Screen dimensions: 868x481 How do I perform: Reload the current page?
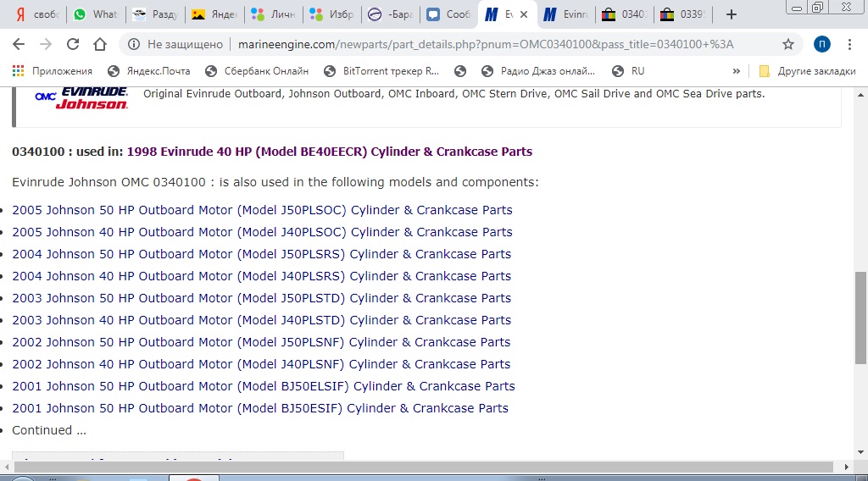[x=73, y=44]
